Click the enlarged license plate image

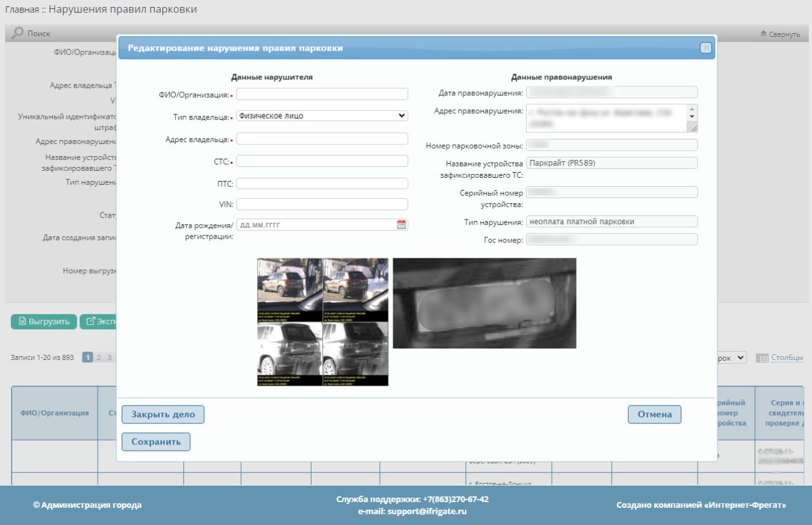[x=484, y=303]
